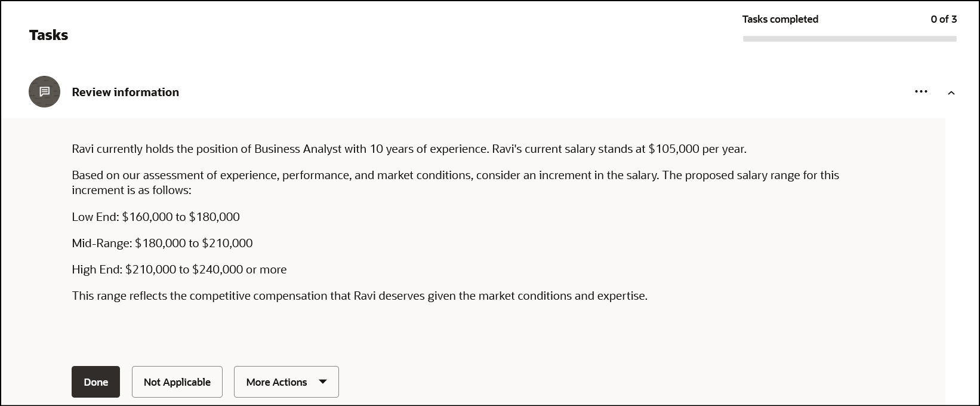
Task: Click the Tasks completed label
Action: tap(780, 19)
